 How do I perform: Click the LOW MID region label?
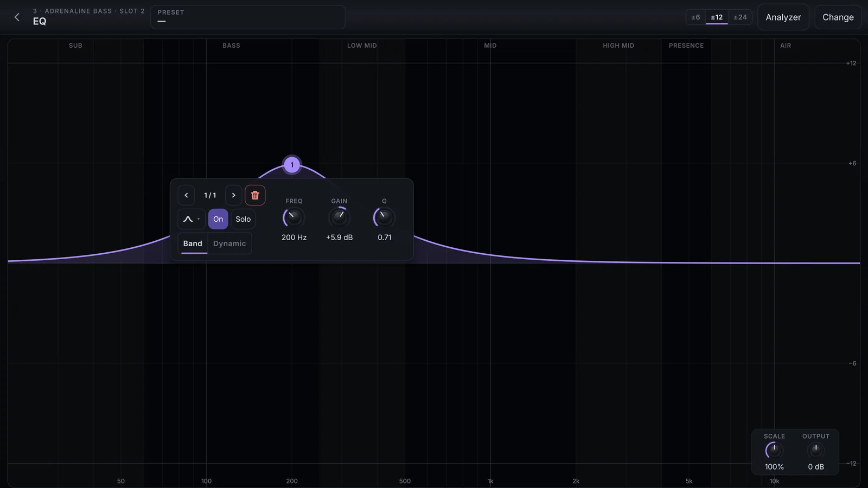point(362,46)
